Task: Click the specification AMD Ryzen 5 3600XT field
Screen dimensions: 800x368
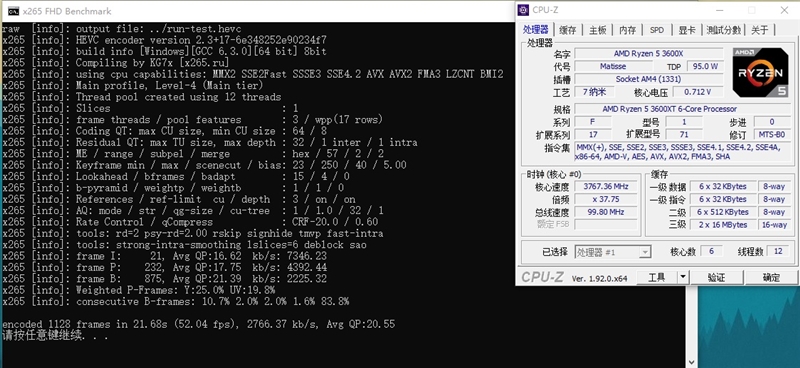Action: coord(684,109)
